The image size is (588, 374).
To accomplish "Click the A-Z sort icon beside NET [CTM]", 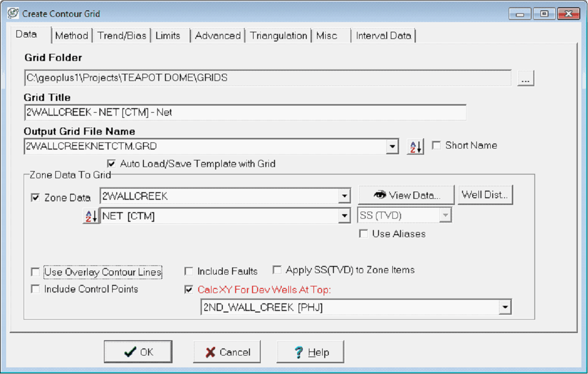I will coord(90,216).
